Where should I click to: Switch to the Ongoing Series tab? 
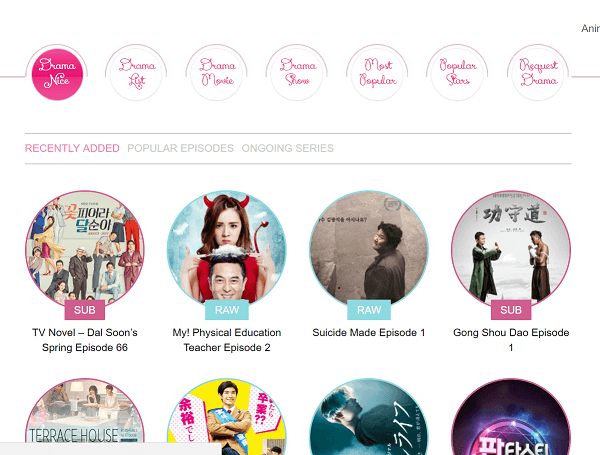[288, 148]
